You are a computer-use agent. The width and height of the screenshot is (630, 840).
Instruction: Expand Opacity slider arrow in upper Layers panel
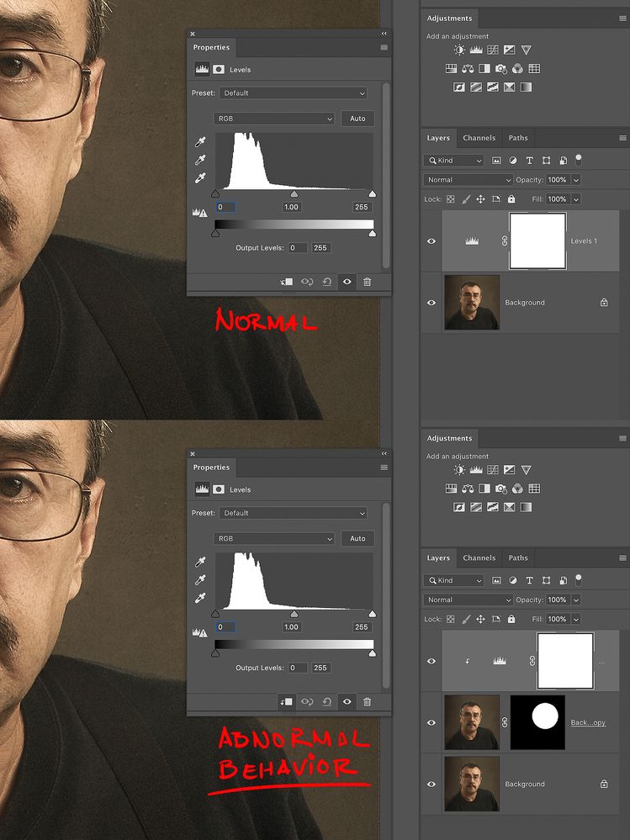(x=576, y=180)
